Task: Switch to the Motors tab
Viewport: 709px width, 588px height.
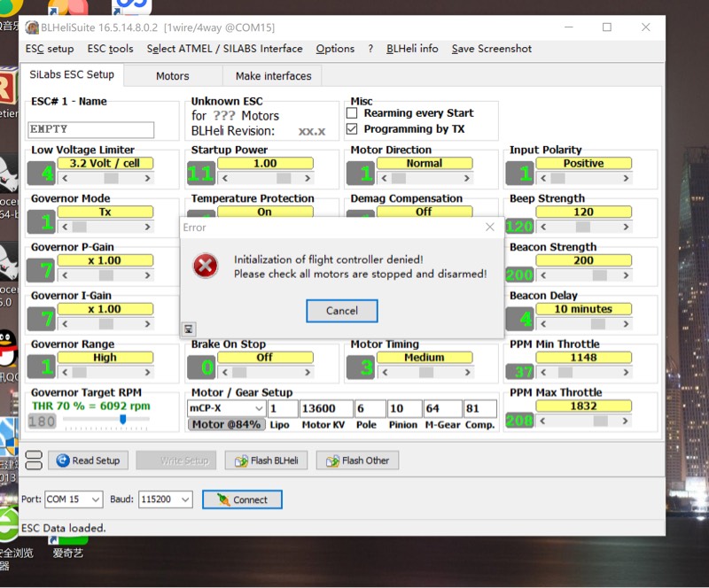Action: coord(173,76)
